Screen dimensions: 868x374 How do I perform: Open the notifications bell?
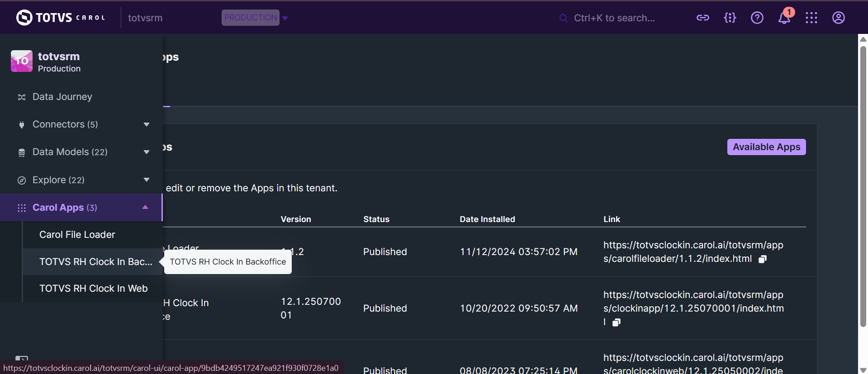click(x=784, y=18)
